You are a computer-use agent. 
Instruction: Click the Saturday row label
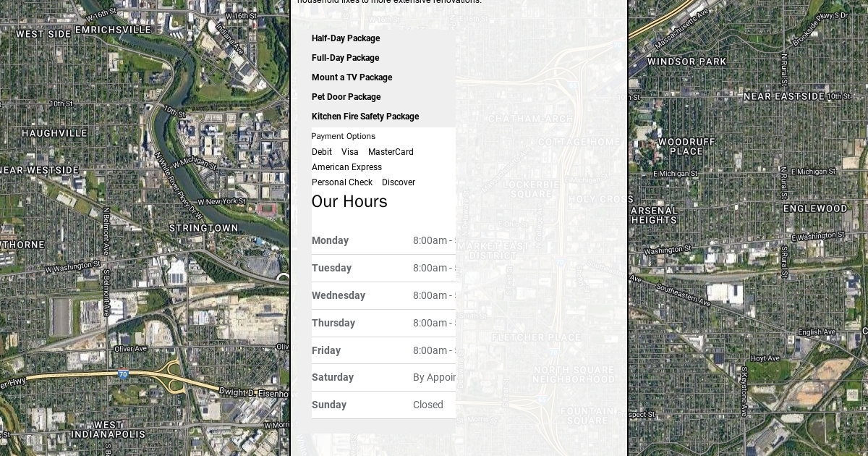(333, 377)
